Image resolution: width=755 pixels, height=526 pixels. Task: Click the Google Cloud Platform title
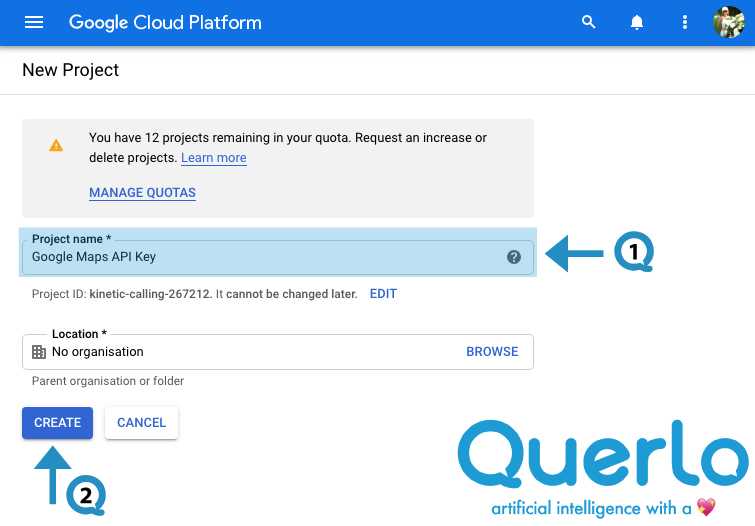(x=165, y=23)
